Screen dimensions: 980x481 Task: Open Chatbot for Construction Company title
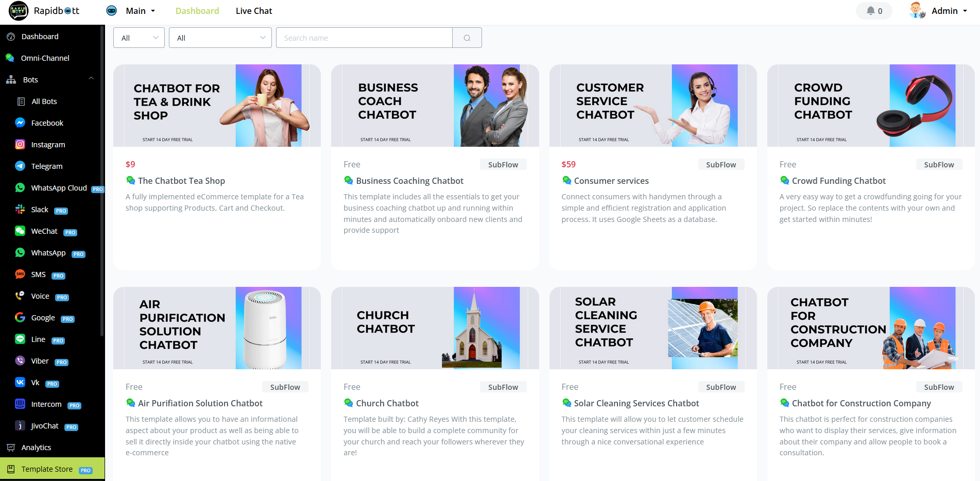point(862,403)
